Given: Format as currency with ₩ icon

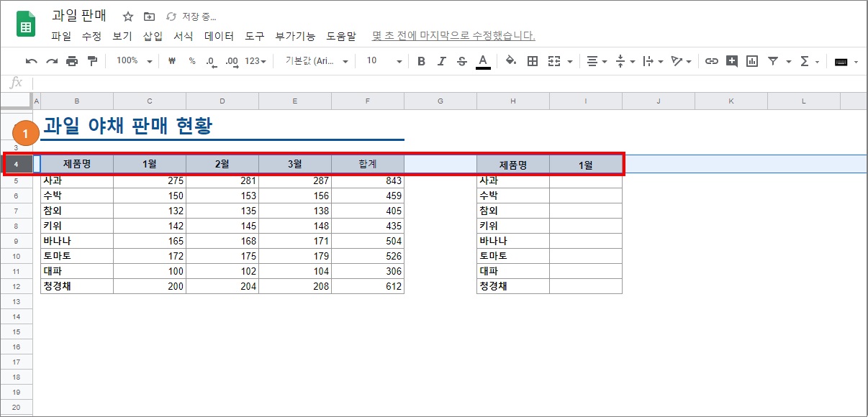Looking at the screenshot, I should [x=172, y=62].
